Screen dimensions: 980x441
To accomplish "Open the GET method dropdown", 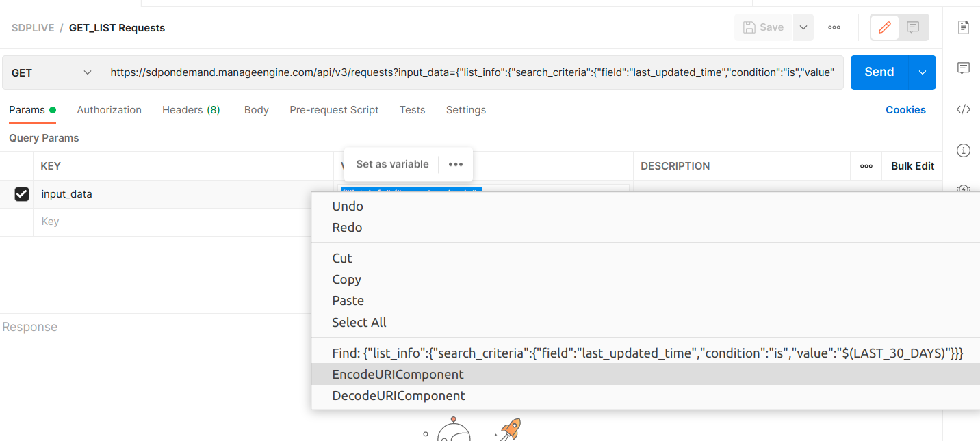I will 51,71.
